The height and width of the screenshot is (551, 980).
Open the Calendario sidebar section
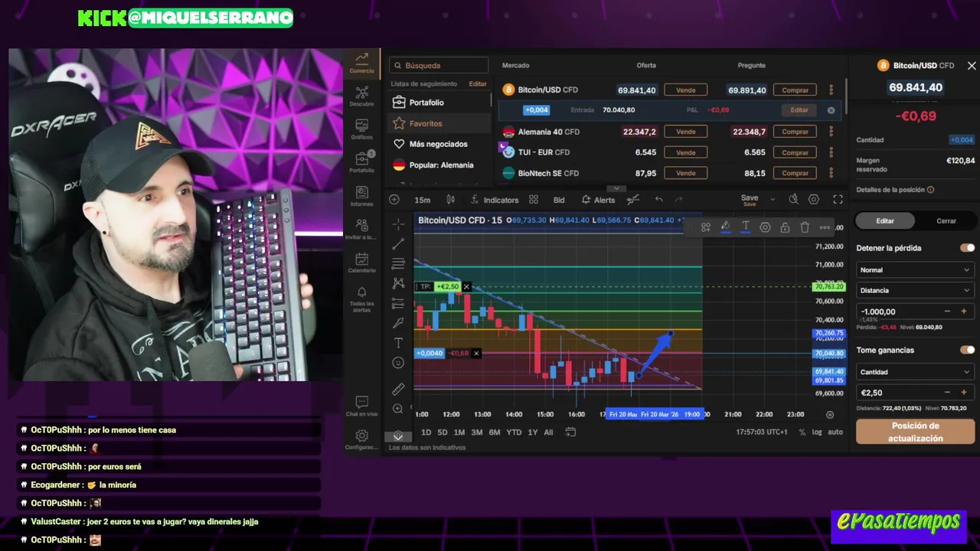coord(362,263)
